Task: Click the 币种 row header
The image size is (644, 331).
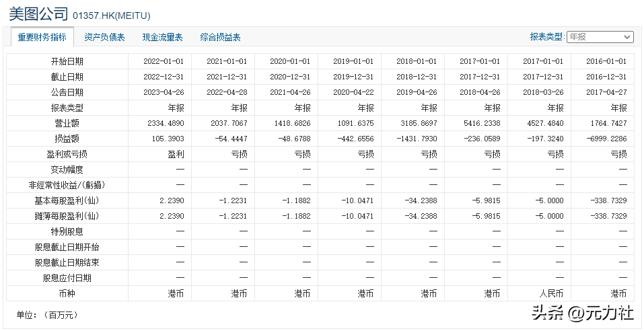Action: tap(67, 293)
